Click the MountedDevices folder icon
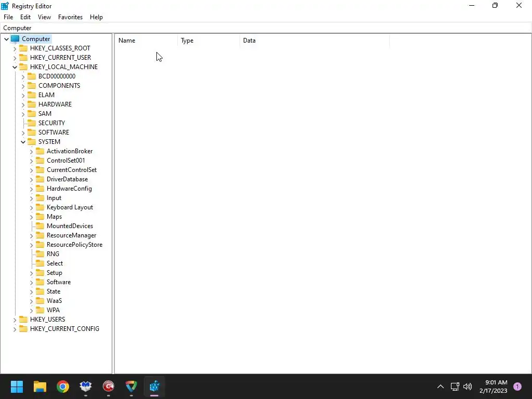This screenshot has height=399, width=532. [40, 226]
